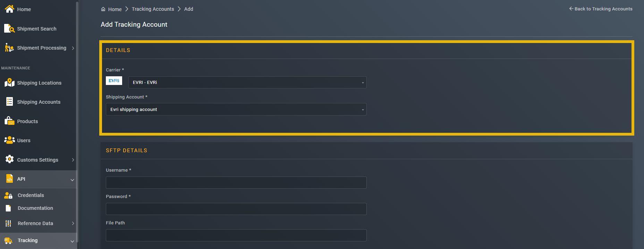
Task: Open the Products section
Action: coord(9,121)
